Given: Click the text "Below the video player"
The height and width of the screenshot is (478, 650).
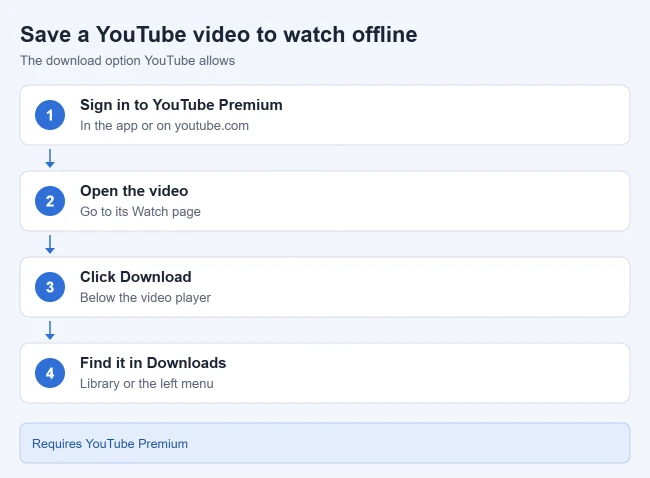Looking at the screenshot, I should pos(146,298).
